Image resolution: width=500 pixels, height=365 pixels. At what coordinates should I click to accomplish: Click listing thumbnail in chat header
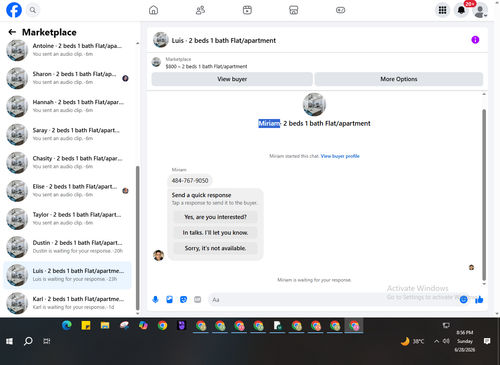(161, 40)
